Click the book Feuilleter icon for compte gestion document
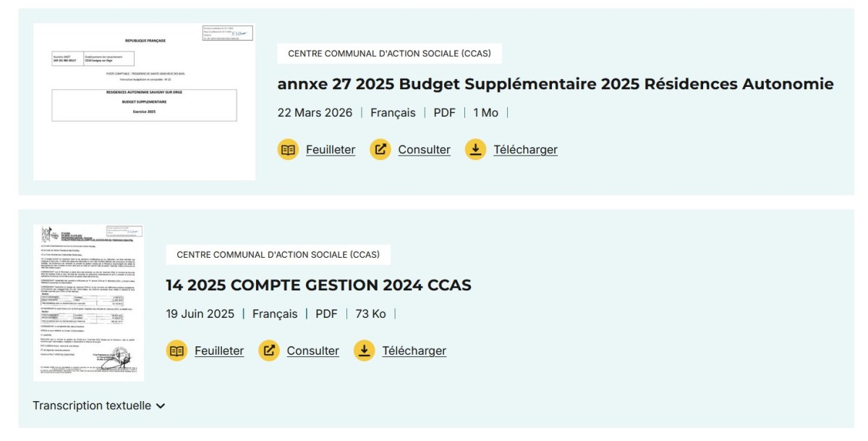 [x=176, y=350]
